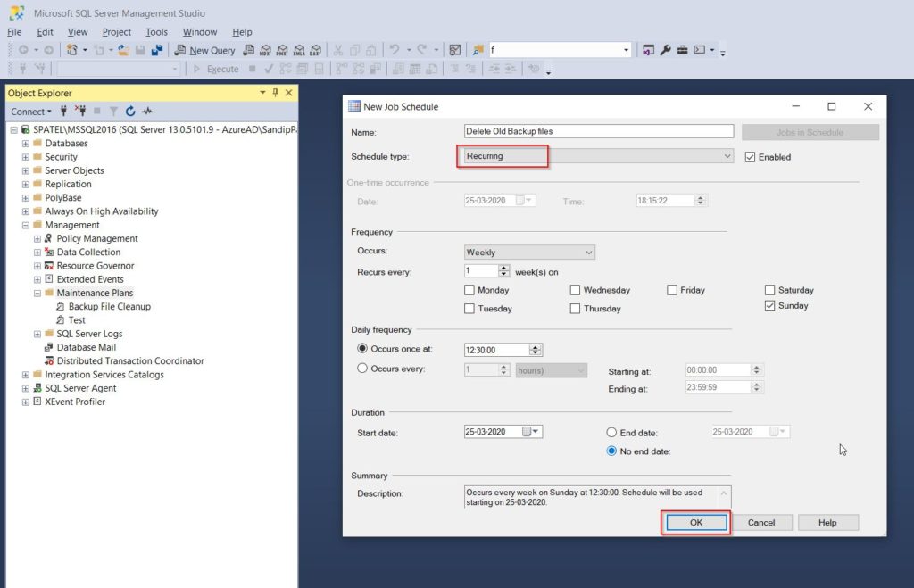Open Activity Monitor from Object Explorer toolbar
Image resolution: width=914 pixels, height=588 pixels.
[x=147, y=111]
